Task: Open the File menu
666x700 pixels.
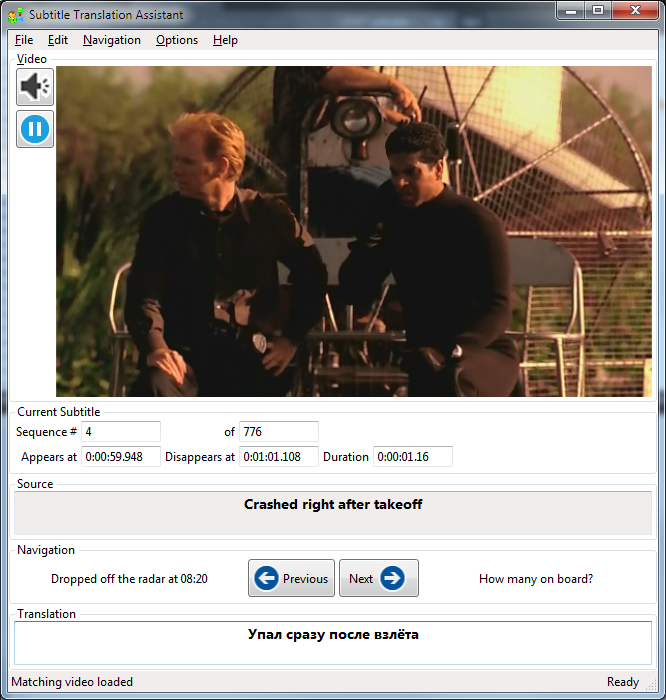Action: [24, 40]
